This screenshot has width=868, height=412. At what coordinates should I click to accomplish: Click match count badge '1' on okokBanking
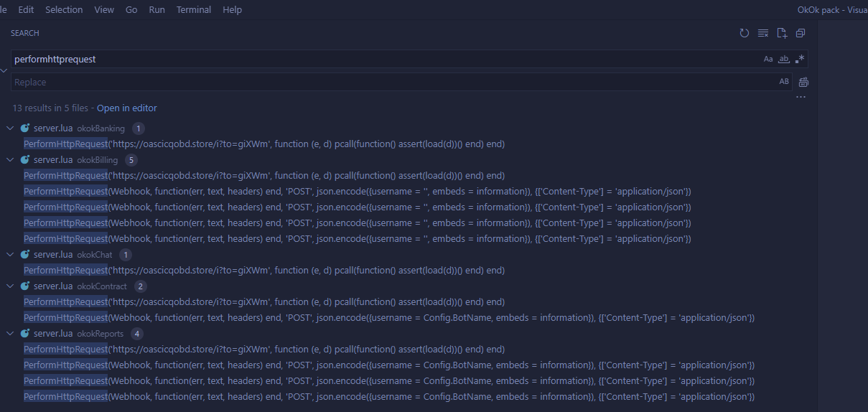click(139, 128)
